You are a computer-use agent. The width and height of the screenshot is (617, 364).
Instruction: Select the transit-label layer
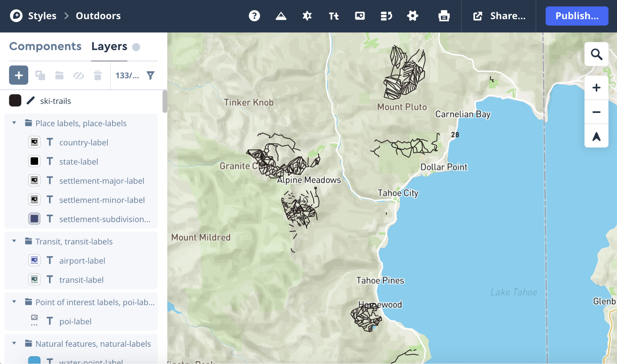click(81, 280)
